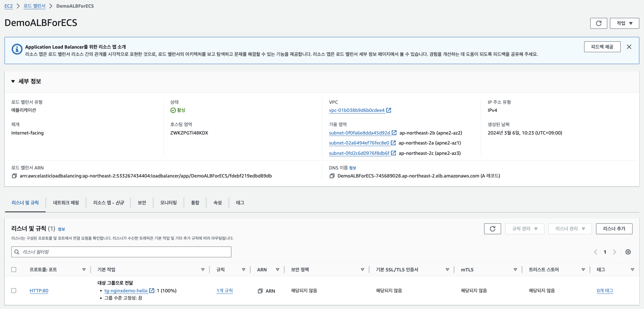Select all listeners with header checkbox
The height and width of the screenshot is (309, 644).
point(14,270)
